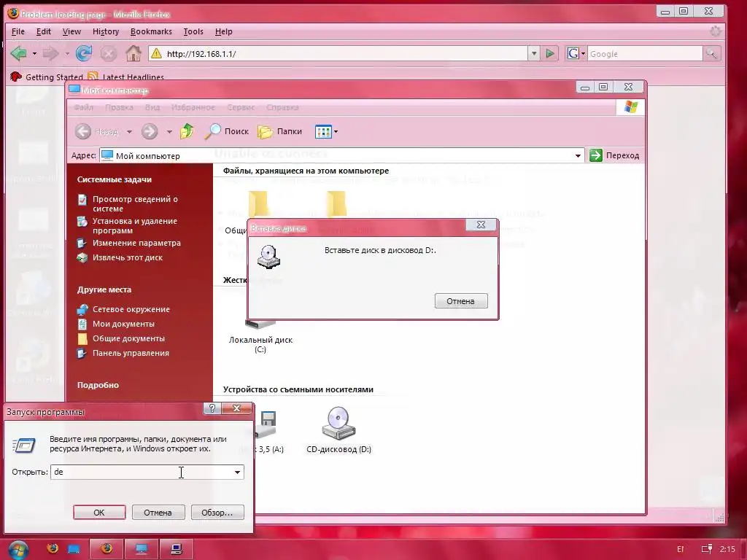747x560 pixels.
Task: Open Explorer Правка menu
Action: coord(119,108)
